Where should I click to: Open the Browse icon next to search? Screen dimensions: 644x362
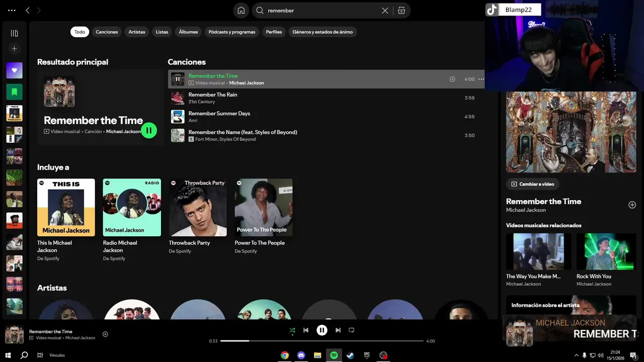401,10
